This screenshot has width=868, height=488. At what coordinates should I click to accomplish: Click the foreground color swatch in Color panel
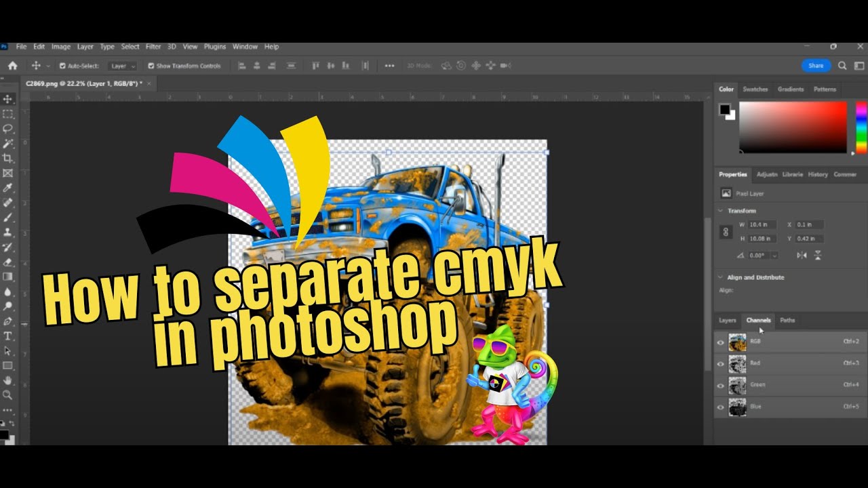point(725,109)
